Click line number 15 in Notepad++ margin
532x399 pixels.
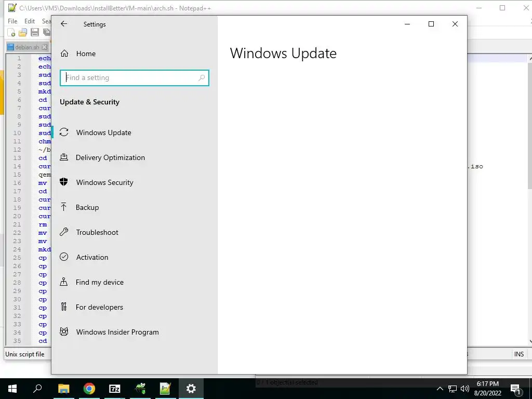click(17, 175)
